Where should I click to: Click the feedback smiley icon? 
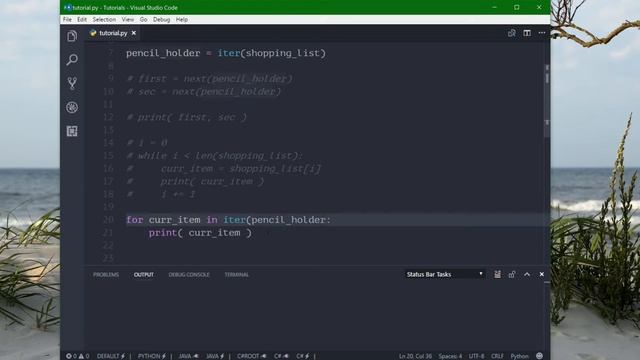click(x=540, y=356)
